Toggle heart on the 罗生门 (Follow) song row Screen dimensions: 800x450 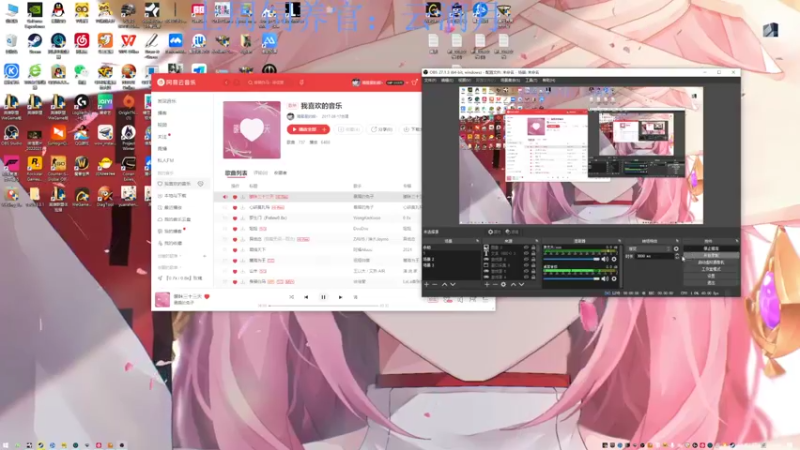[x=235, y=218]
